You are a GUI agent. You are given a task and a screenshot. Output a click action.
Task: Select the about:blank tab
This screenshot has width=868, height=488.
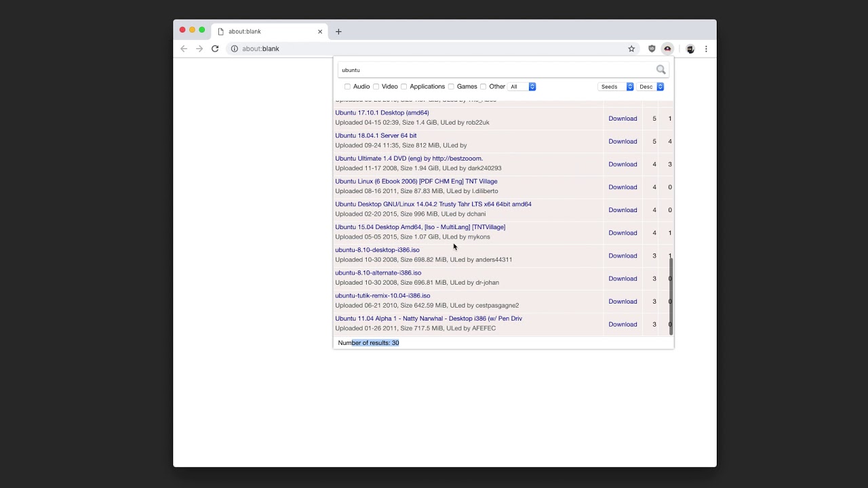click(x=269, y=31)
